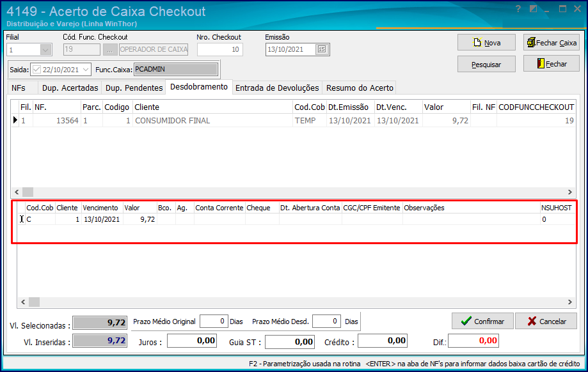588x372 pixels.
Task: Select the CONSUMIDOR FINAL cell
Action: pos(212,121)
